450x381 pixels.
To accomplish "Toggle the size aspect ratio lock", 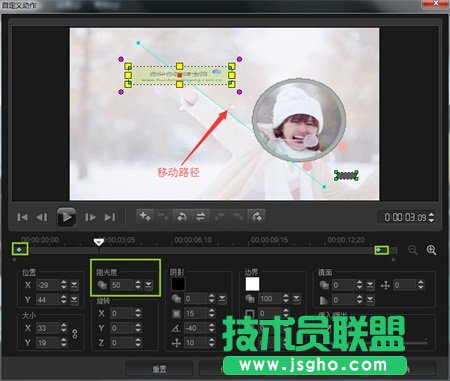I will tap(75, 334).
